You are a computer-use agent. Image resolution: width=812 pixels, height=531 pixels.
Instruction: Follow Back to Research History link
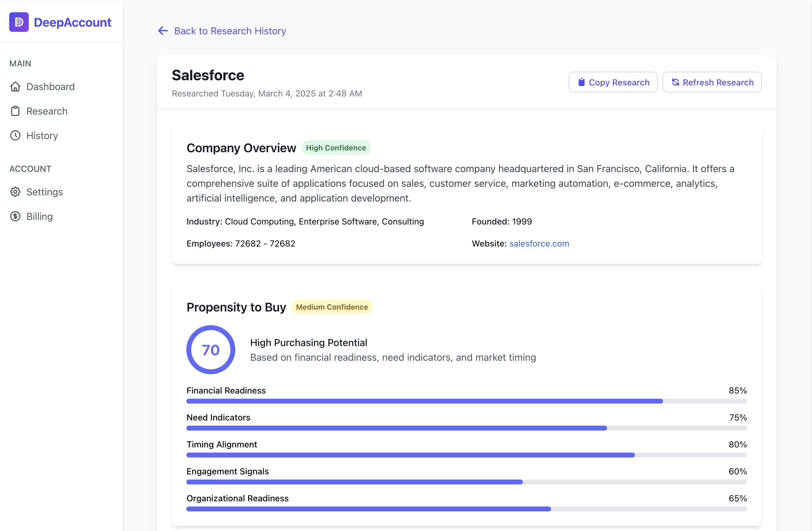pyautogui.click(x=230, y=31)
